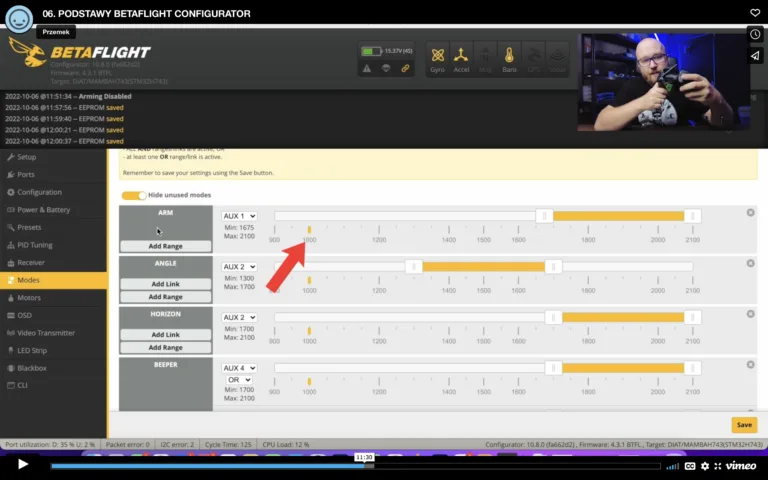768x480 pixels.
Task: Open the PID Tuning tab
Action: tap(54, 245)
